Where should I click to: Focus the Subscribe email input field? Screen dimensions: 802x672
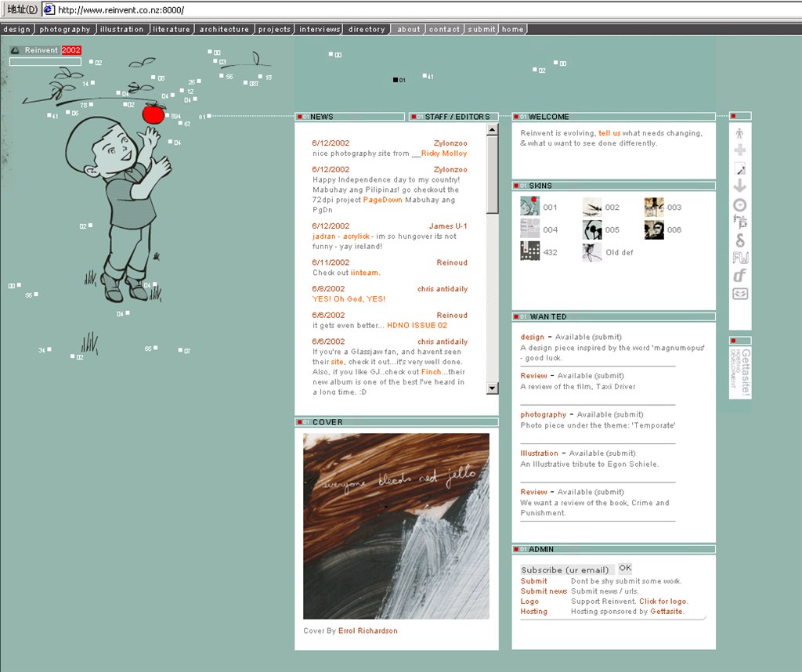[567, 569]
